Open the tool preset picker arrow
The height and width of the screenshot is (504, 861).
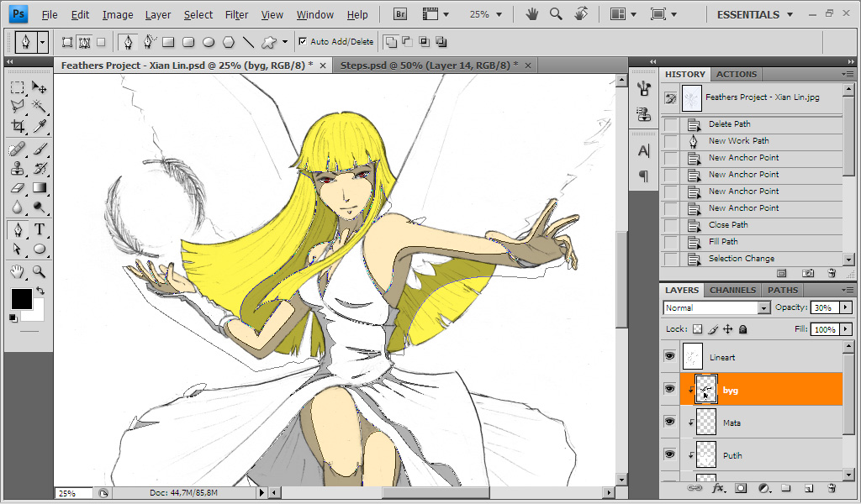point(42,42)
